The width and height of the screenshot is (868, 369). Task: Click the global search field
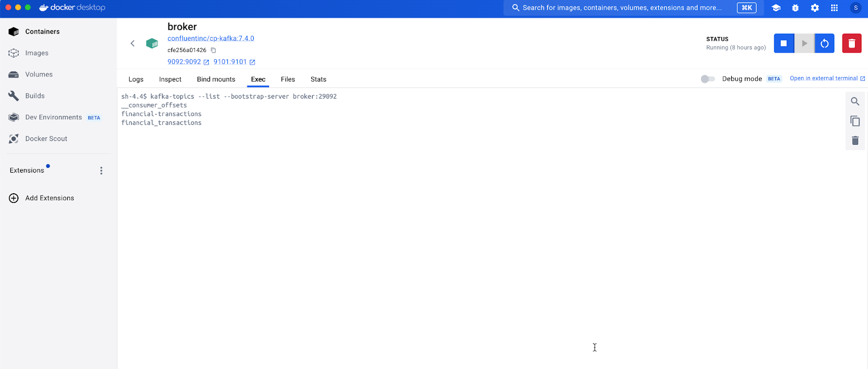click(x=634, y=8)
